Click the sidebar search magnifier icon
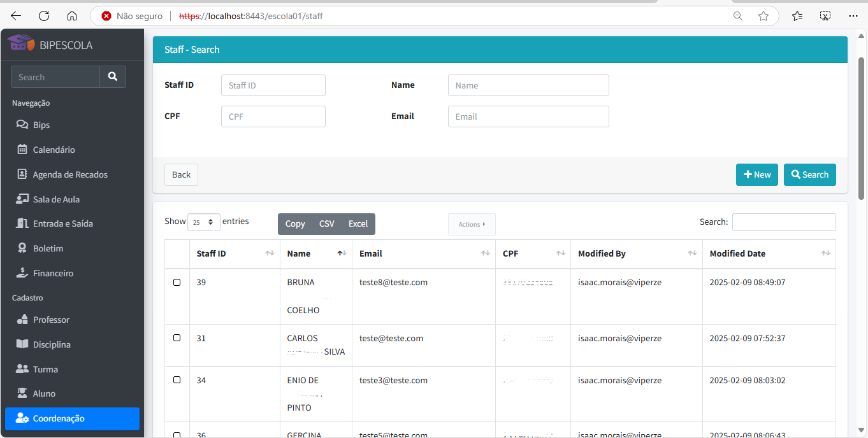Screen dimensions: 868x438 pyautogui.click(x=113, y=77)
